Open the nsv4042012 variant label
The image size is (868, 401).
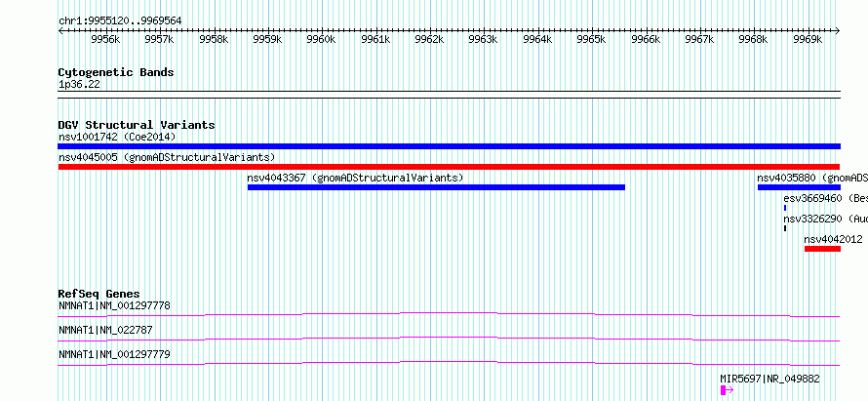coord(833,239)
